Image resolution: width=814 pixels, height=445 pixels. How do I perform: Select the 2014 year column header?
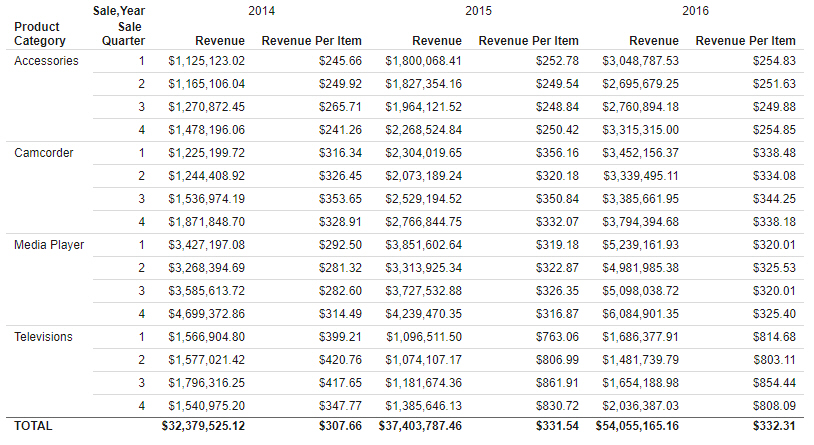point(262,11)
